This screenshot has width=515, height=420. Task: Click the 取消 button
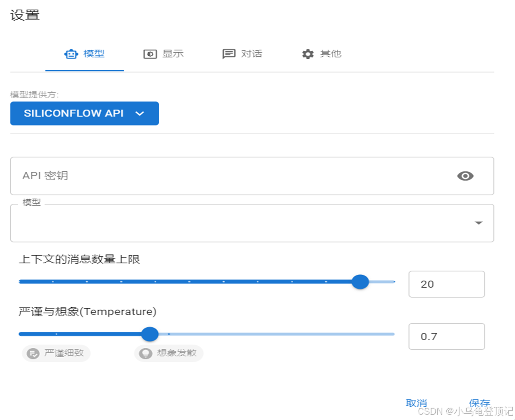416,403
